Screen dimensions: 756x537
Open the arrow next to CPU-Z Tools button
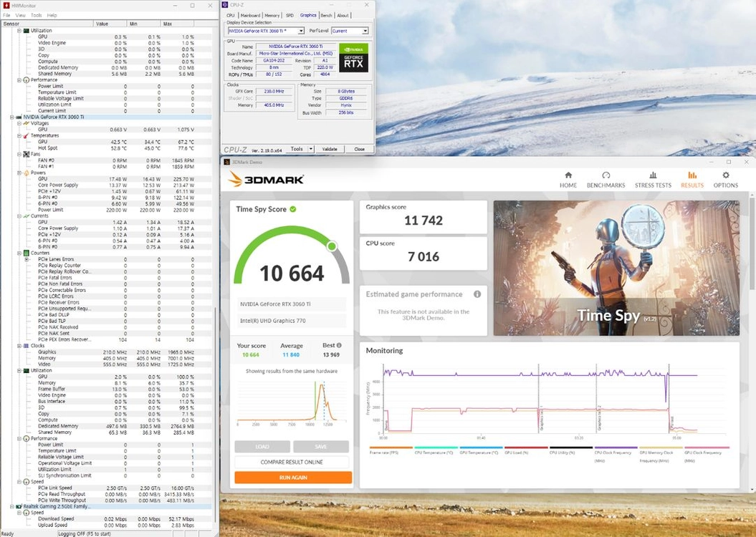pyautogui.click(x=311, y=149)
